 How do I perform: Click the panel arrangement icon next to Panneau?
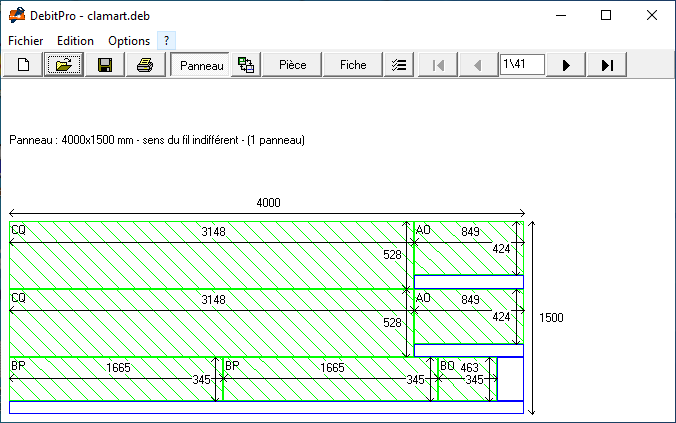[246, 65]
